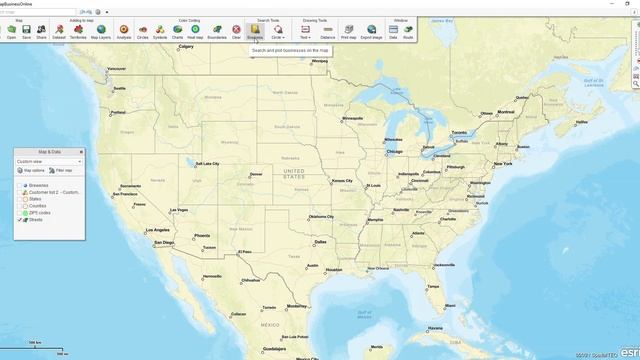640x360 pixels.
Task: Toggle the ZIP5 codes layer checkbox
Action: [19, 213]
